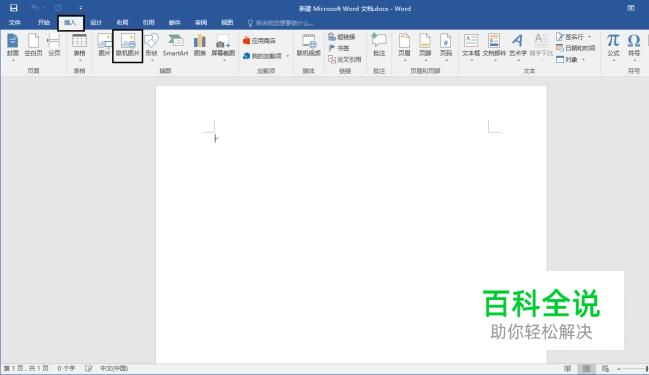649x375 pixels.
Task: Click the page count in the status bar
Action: point(26,368)
